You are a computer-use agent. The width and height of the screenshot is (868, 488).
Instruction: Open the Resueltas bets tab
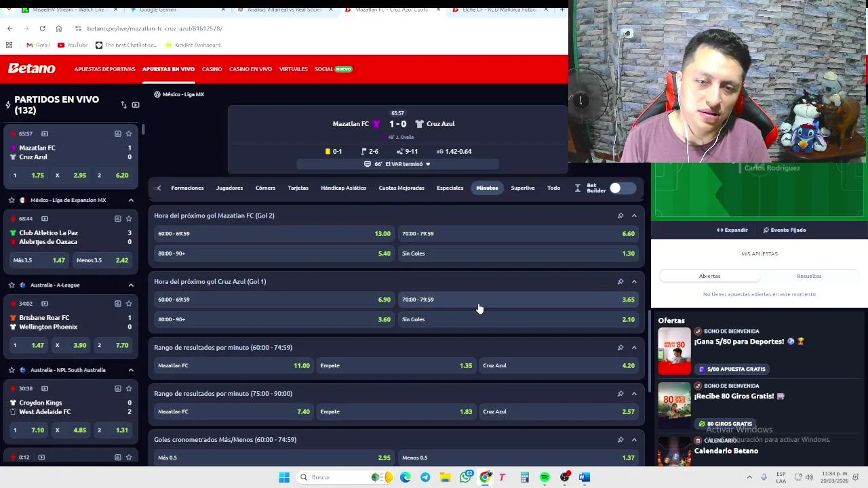(809, 276)
